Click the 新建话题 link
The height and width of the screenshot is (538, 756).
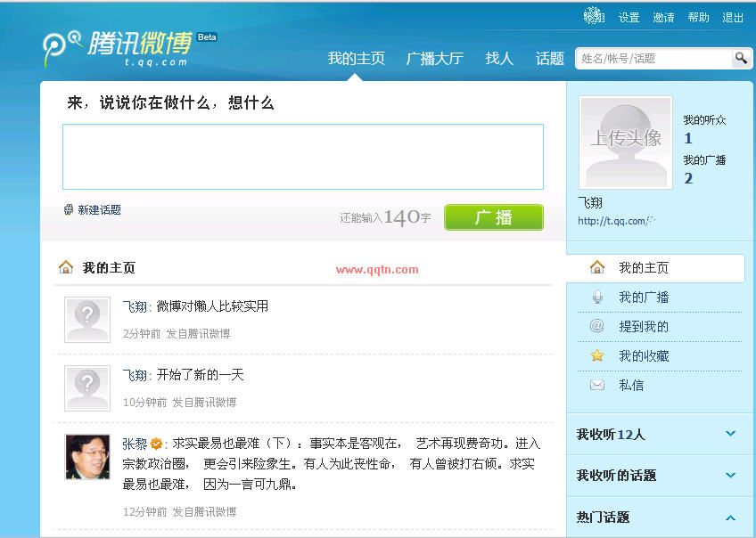point(99,210)
